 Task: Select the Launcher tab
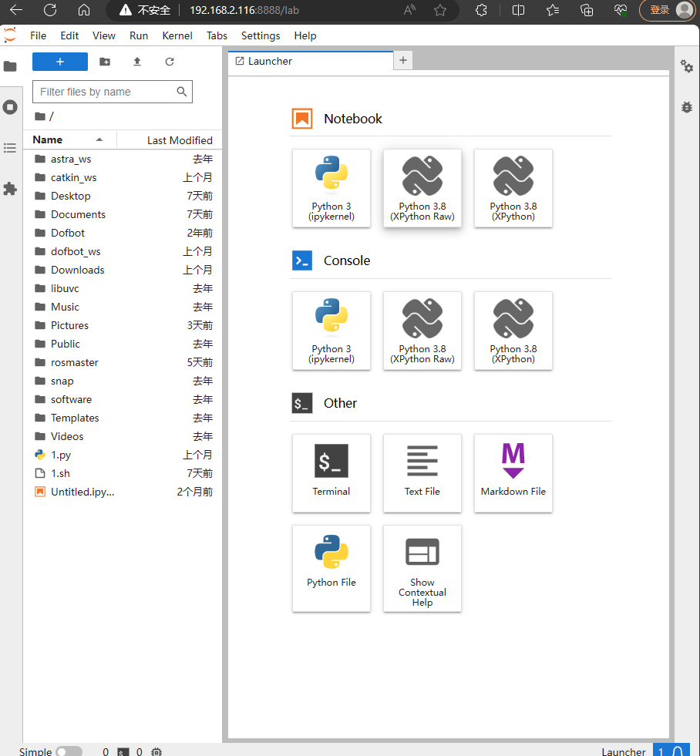coord(311,61)
